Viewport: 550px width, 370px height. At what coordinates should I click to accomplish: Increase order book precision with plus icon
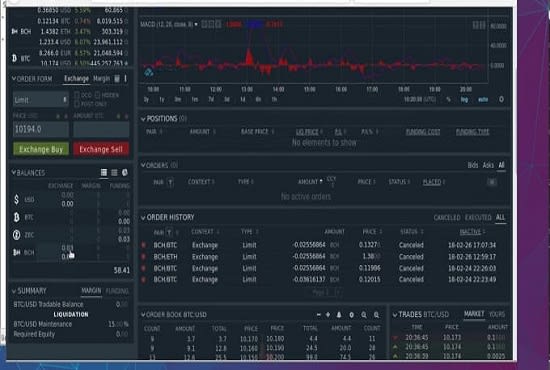328,315
